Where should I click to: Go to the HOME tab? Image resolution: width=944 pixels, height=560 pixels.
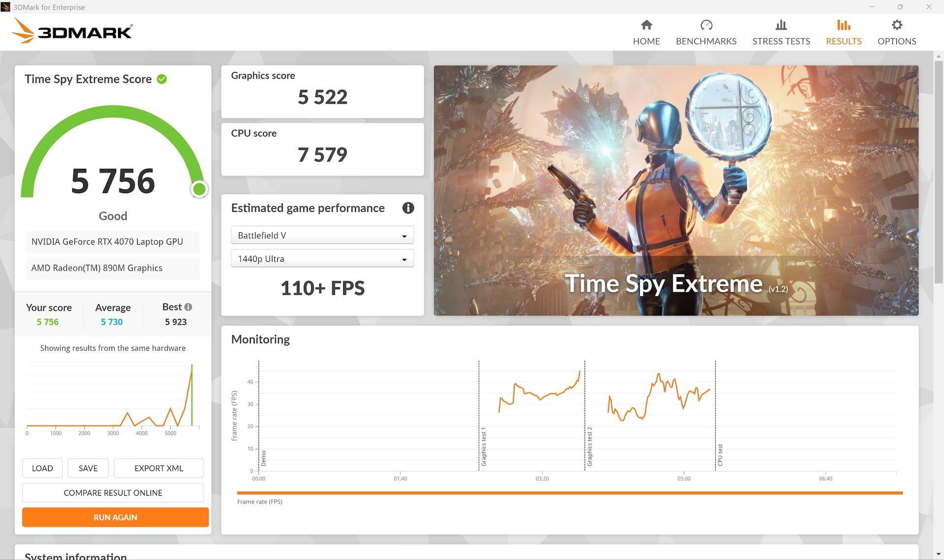tap(646, 41)
